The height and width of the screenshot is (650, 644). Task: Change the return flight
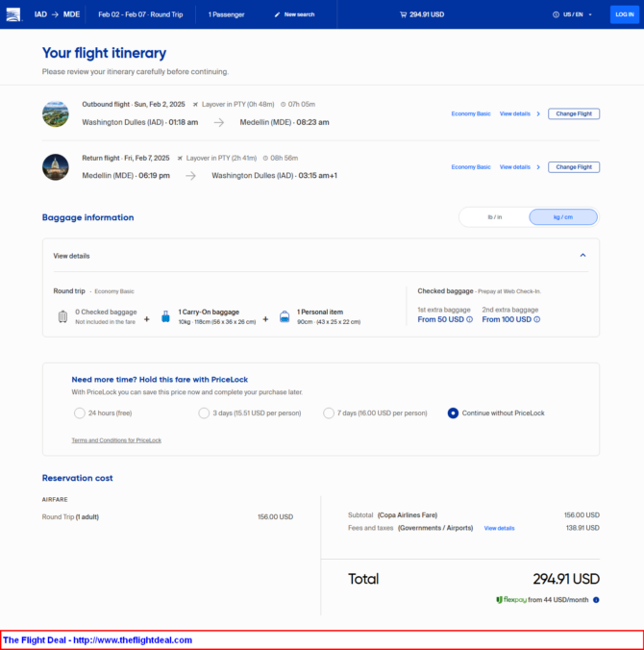coord(574,167)
